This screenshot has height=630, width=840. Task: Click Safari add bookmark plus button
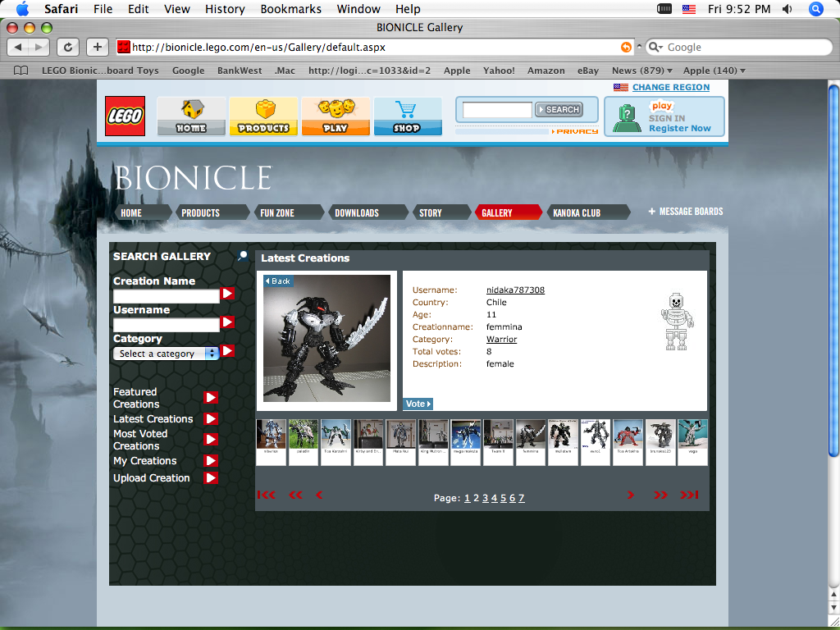(x=97, y=47)
